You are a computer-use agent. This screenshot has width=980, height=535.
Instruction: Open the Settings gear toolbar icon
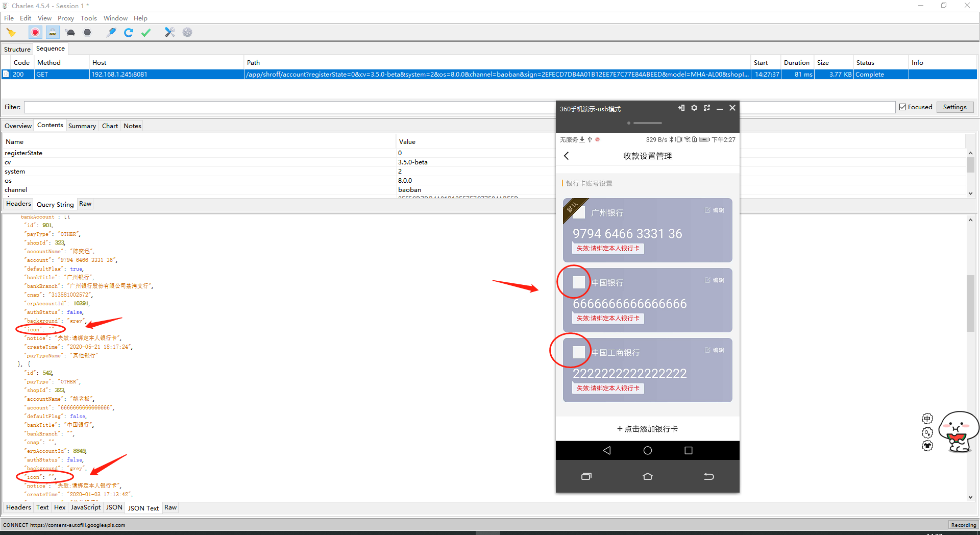(x=187, y=33)
